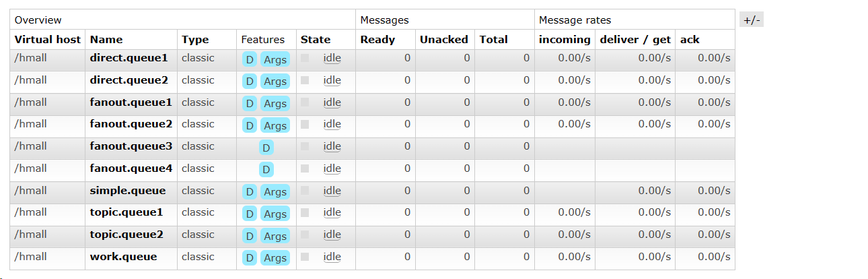Open the simple.queue queue page

click(x=127, y=191)
